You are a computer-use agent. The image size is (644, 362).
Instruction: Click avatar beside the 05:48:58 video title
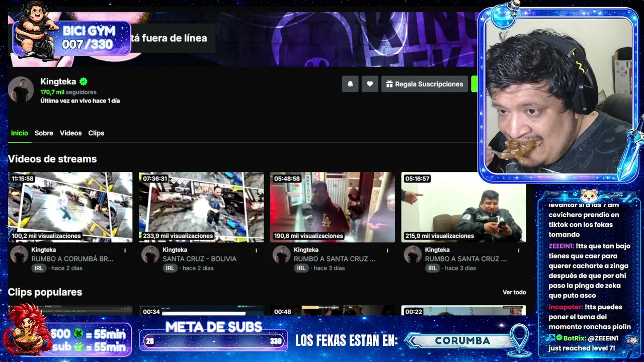pos(282,254)
